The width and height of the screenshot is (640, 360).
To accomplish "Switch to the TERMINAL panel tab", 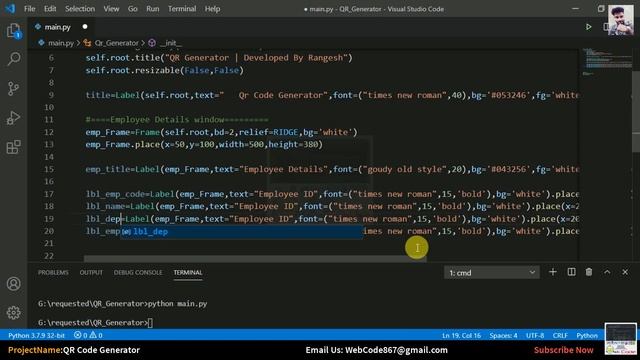I will pos(188,272).
